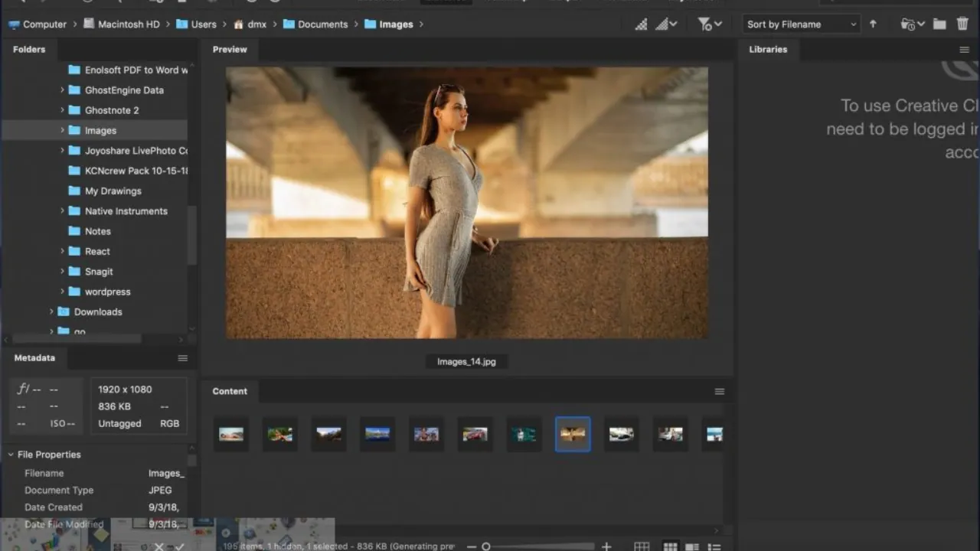
Task: Click the dmx home icon in path bar
Action: (x=239, y=24)
